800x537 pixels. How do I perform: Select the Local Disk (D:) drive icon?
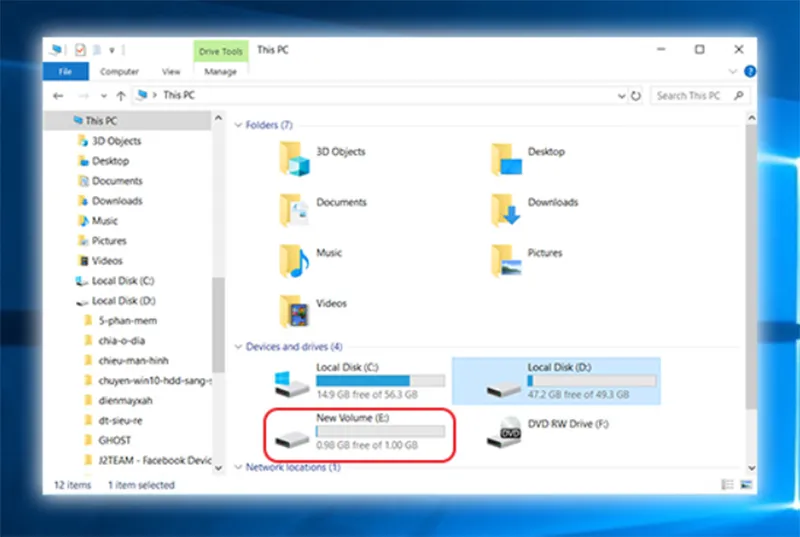504,390
